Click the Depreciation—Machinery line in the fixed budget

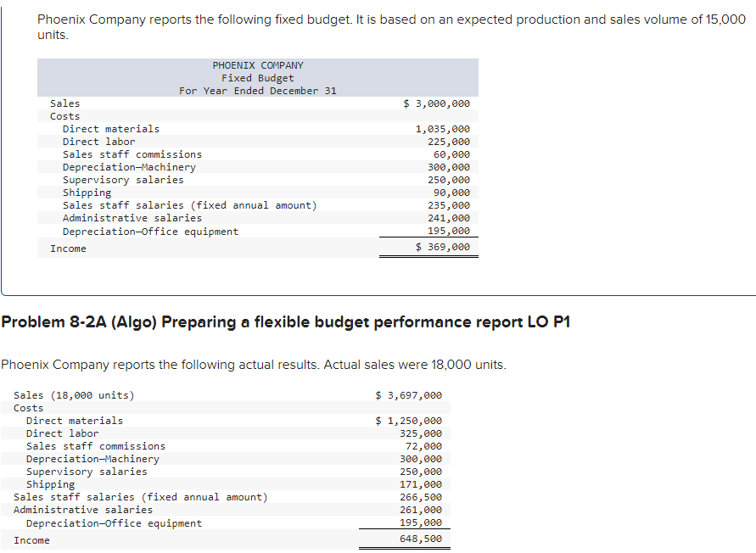pyautogui.click(x=127, y=166)
